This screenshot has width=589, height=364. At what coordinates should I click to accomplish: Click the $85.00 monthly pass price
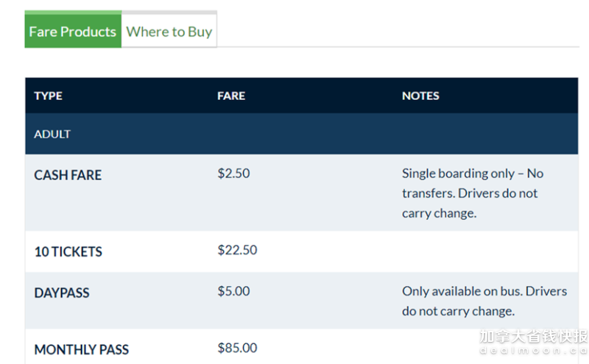(x=237, y=348)
